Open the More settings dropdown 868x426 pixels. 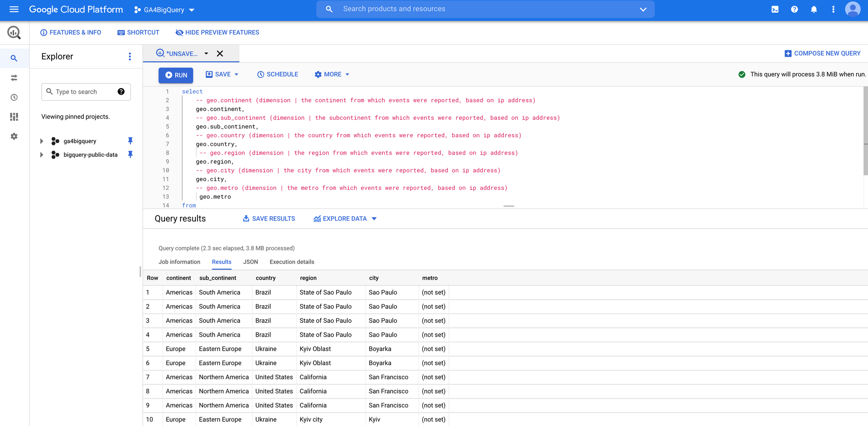tap(332, 74)
